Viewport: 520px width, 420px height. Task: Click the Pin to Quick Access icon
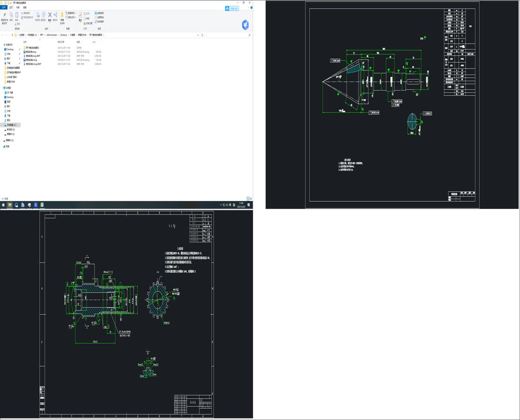point(4,15)
